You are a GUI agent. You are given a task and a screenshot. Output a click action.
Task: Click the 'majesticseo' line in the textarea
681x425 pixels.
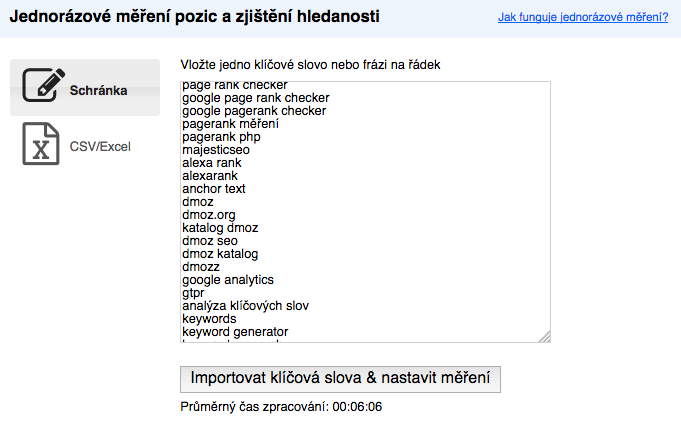click(216, 150)
